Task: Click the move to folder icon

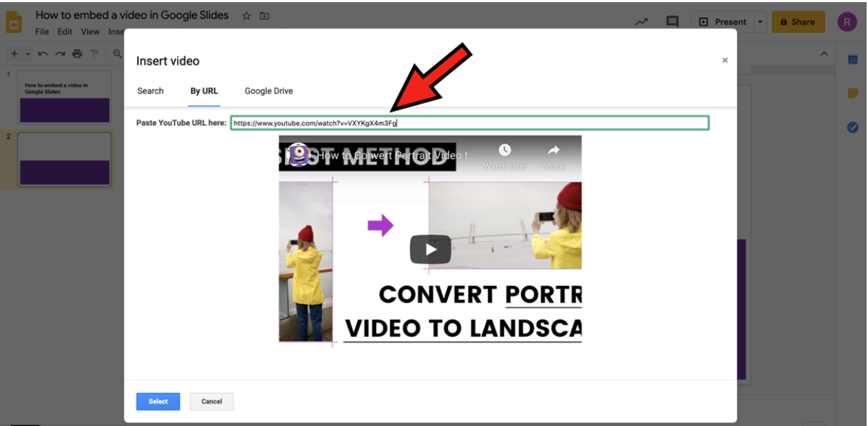Action: [x=265, y=15]
